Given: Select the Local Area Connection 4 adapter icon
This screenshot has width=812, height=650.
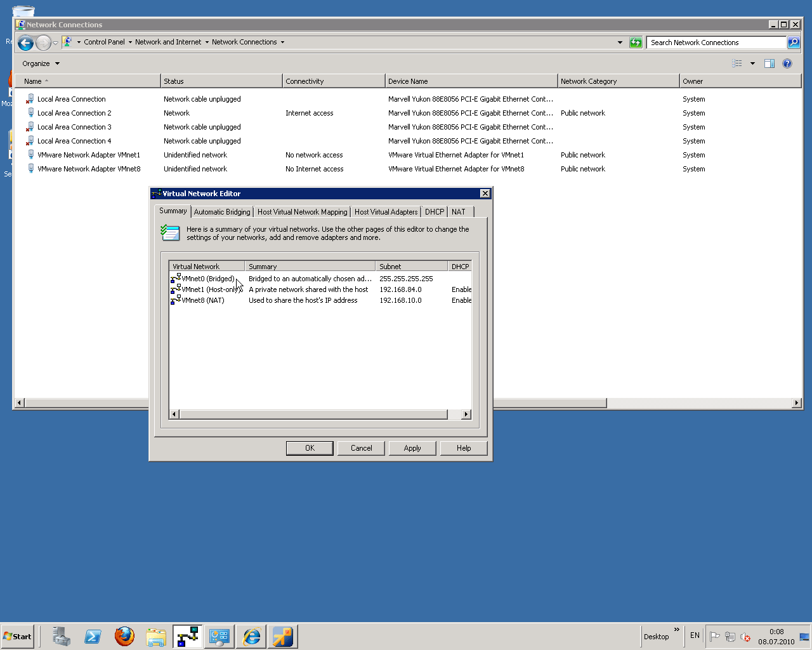Looking at the screenshot, I should (30, 141).
